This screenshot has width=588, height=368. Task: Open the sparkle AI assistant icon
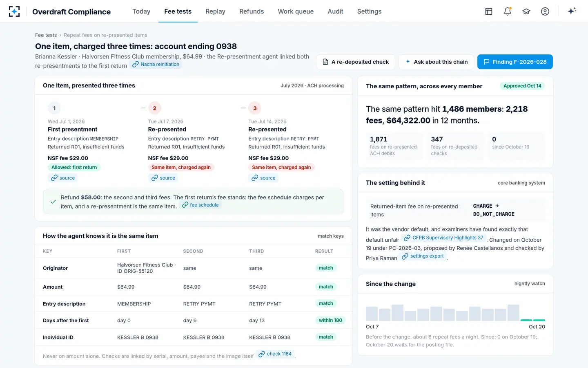coord(572,11)
